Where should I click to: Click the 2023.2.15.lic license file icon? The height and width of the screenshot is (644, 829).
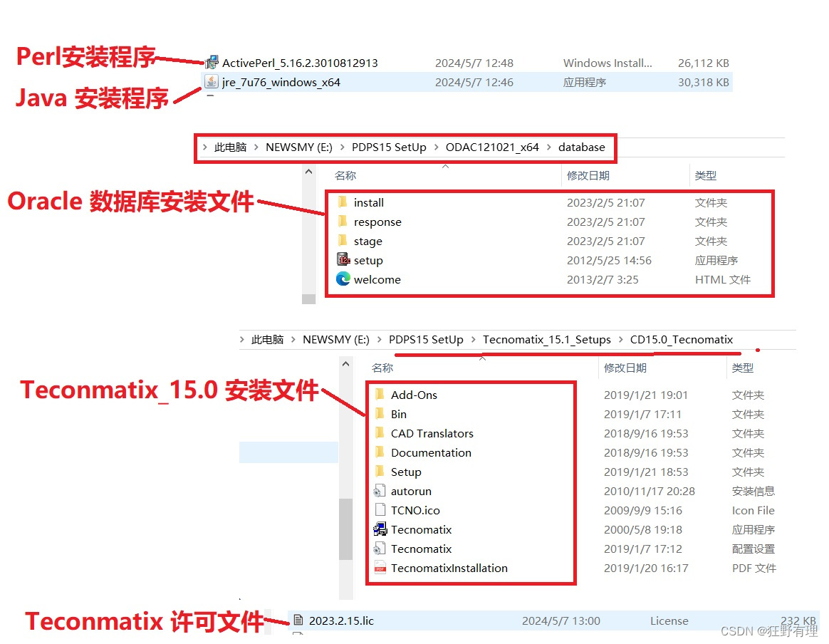click(298, 620)
